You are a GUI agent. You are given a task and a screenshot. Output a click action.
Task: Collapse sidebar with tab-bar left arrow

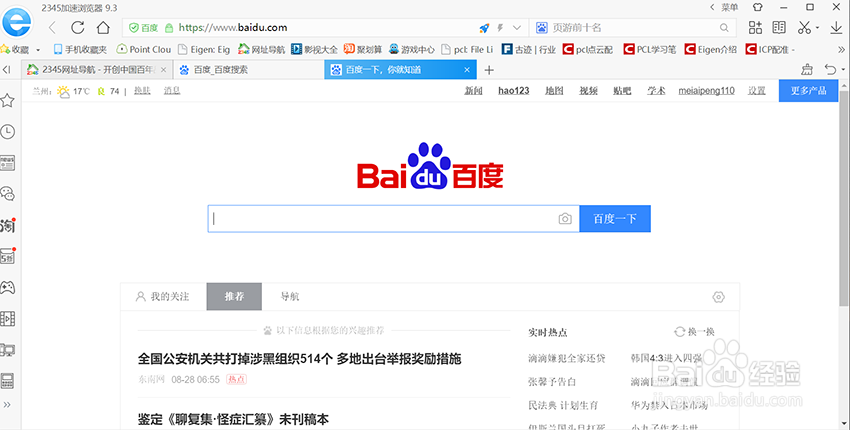click(x=7, y=69)
